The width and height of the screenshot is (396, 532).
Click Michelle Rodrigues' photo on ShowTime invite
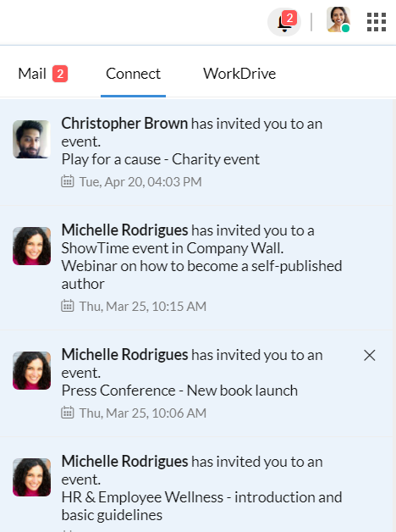32,246
